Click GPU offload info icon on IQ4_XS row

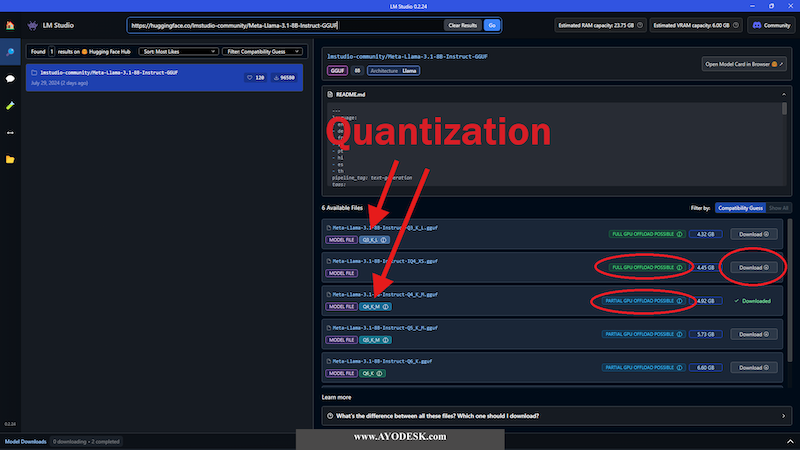(680, 267)
